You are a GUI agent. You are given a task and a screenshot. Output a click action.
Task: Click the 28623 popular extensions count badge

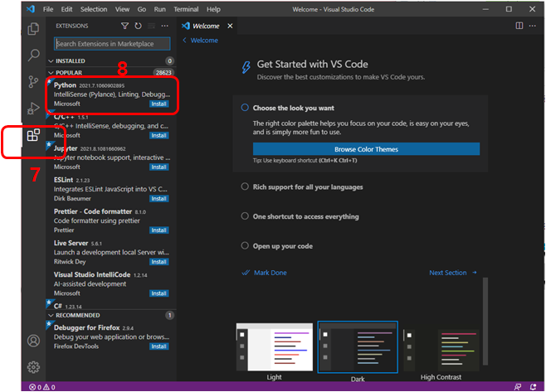pyautogui.click(x=163, y=72)
